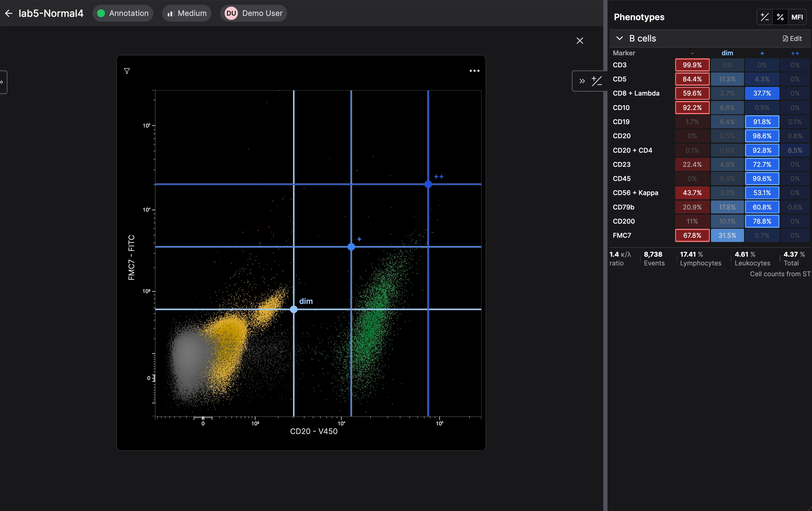Click the Marker column header
812x511 pixels.
(x=624, y=53)
